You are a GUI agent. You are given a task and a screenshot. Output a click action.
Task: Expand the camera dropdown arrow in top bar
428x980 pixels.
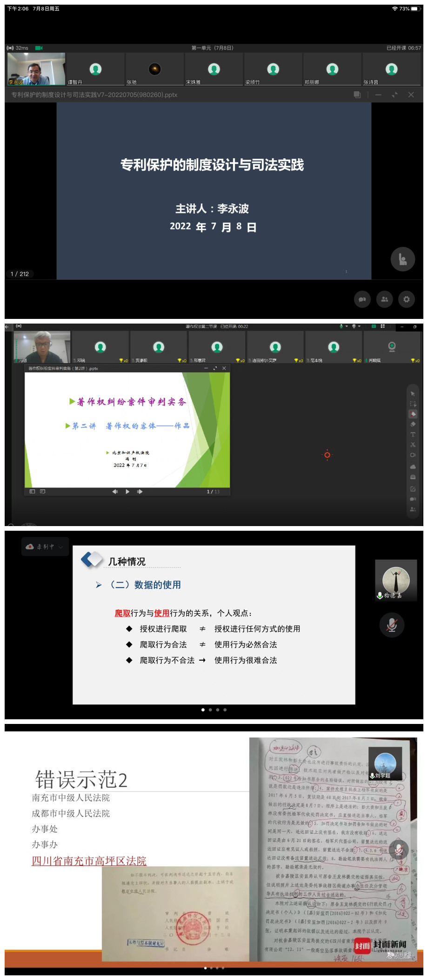click(x=360, y=326)
